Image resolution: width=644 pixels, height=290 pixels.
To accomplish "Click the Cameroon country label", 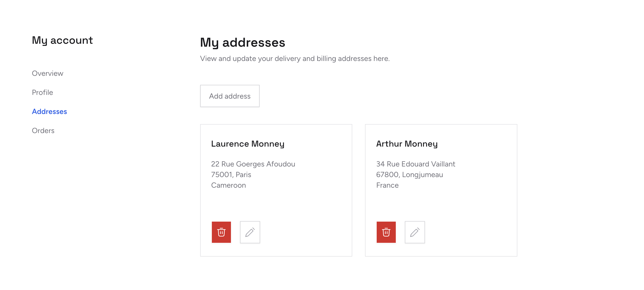I will [228, 185].
